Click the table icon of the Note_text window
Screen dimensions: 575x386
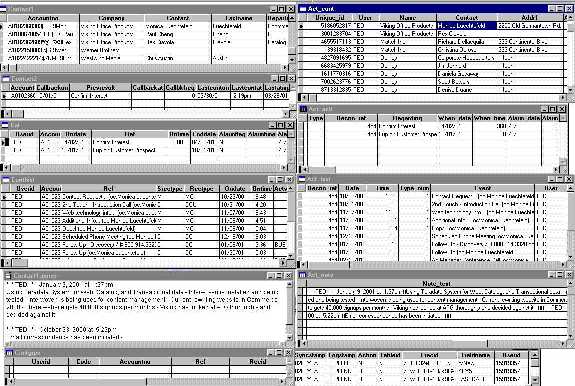[x=303, y=275]
